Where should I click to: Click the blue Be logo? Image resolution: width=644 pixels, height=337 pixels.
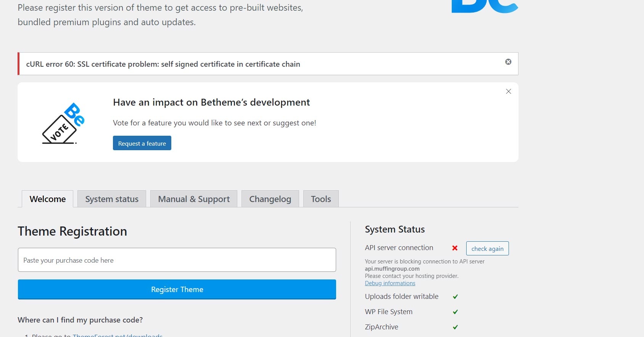point(485,6)
